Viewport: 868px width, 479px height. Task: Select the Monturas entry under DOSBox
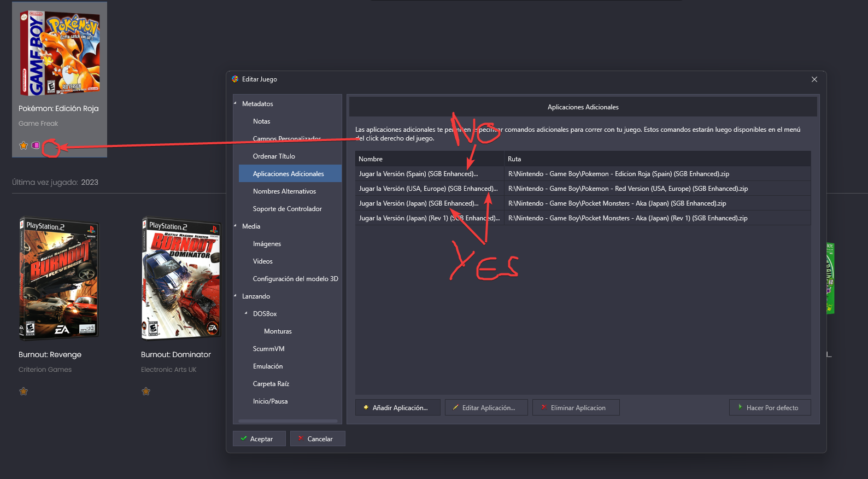click(278, 331)
